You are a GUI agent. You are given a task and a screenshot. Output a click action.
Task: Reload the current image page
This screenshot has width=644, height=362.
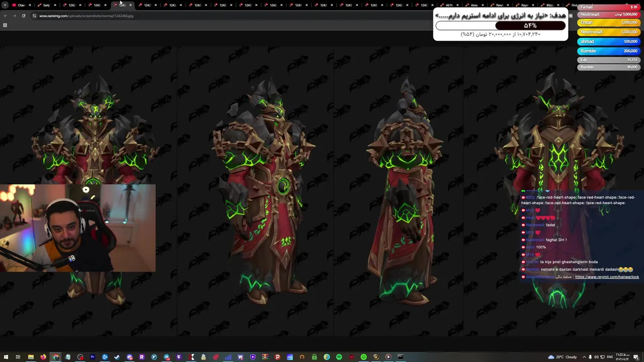tap(24, 16)
